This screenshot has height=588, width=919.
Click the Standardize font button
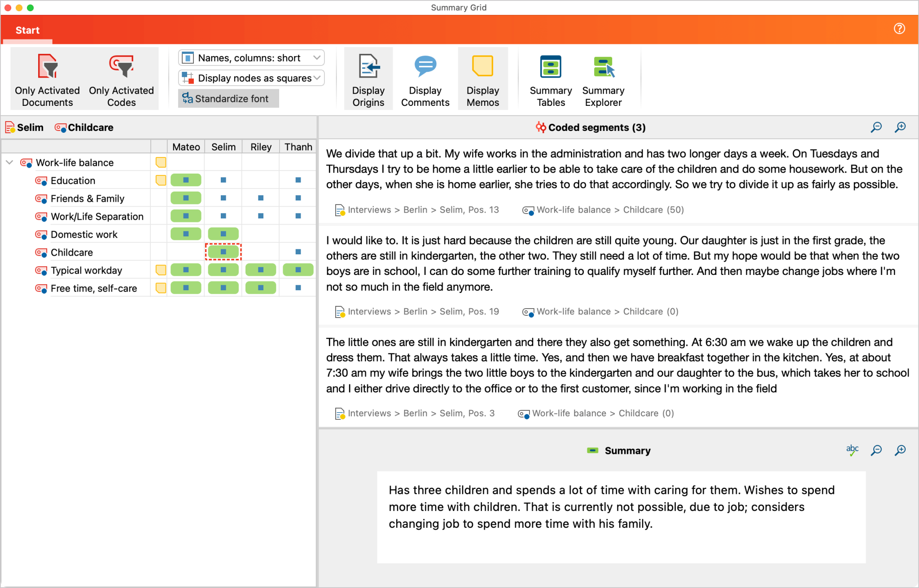[228, 98]
